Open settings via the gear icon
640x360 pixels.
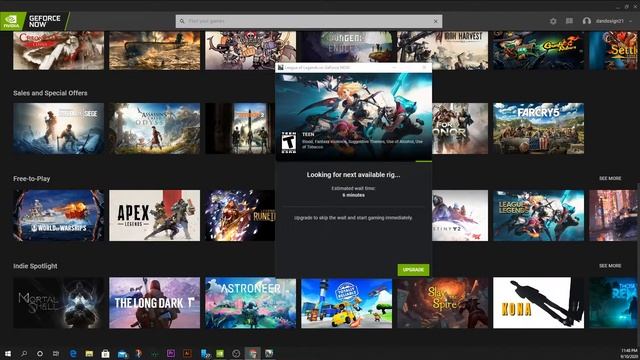pos(553,21)
